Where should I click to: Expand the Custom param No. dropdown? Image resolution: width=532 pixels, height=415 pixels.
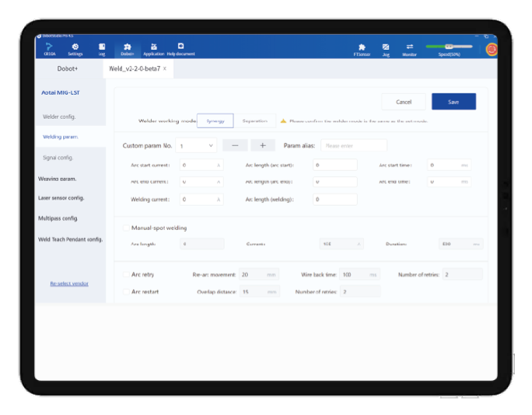[x=196, y=145]
